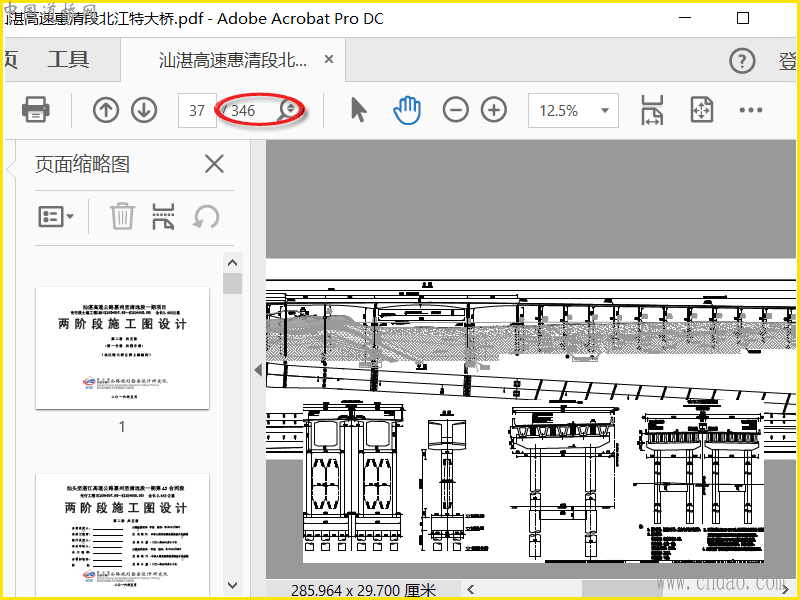Click thumbnail scrollbar up arrow
This screenshot has width=800, height=600.
click(233, 263)
